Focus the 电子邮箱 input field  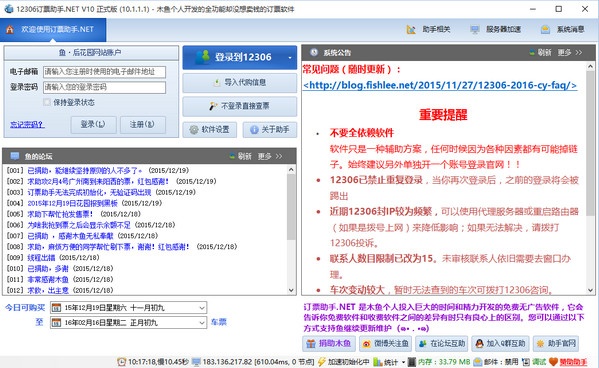tap(104, 72)
